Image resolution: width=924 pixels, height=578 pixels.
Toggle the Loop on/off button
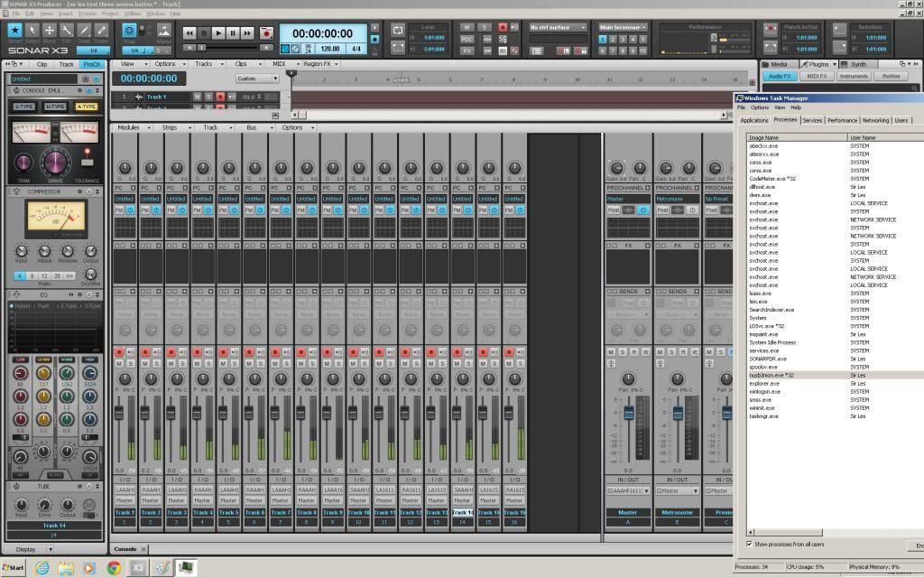pos(399,30)
